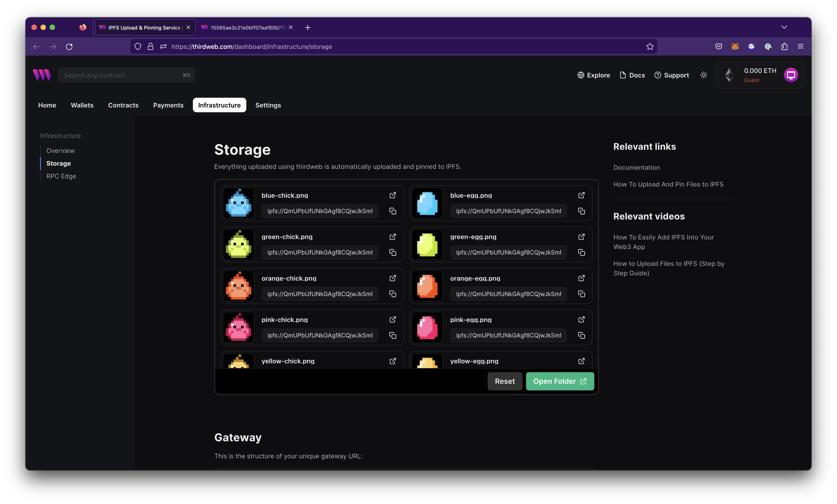Copy the IPFS URI of blue-chick.png
The width and height of the screenshot is (837, 504).
(393, 211)
